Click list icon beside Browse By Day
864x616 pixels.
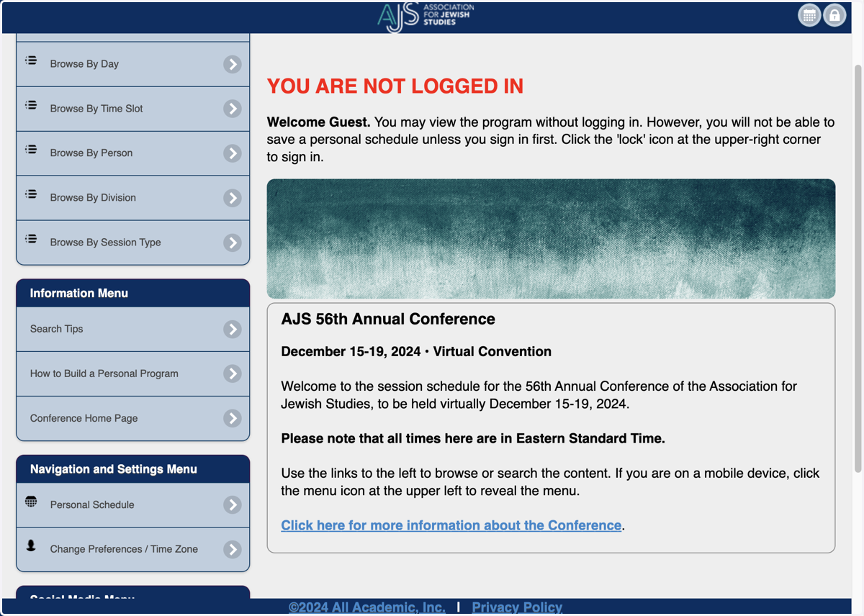pyautogui.click(x=31, y=60)
